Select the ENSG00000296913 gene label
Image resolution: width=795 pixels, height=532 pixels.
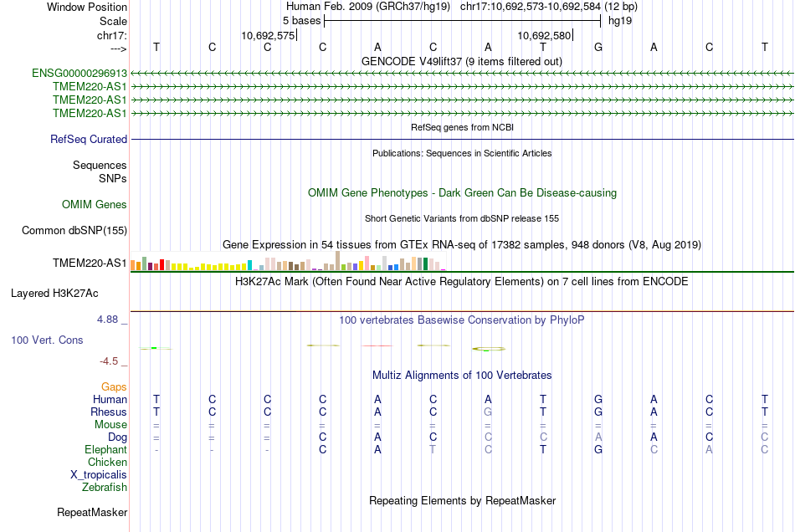click(79, 73)
